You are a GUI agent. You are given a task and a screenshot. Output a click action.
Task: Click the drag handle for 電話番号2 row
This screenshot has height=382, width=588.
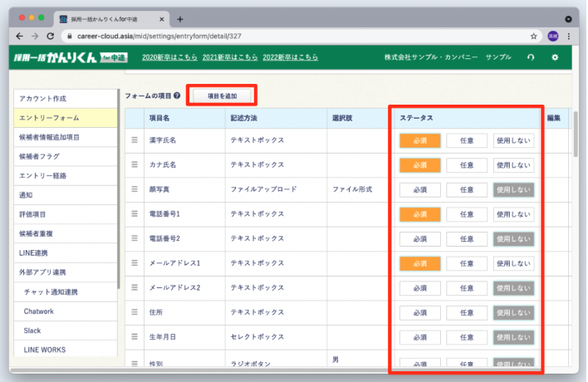135,238
